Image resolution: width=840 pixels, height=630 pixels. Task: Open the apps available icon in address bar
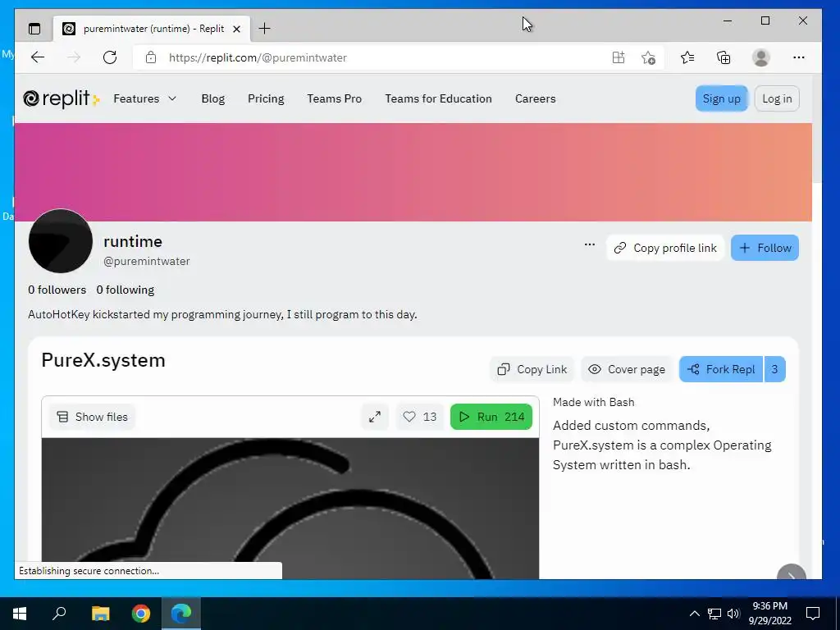pos(619,57)
